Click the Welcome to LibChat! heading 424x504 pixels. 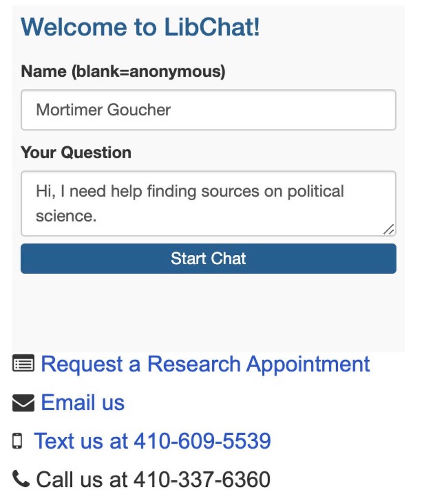tap(140, 27)
